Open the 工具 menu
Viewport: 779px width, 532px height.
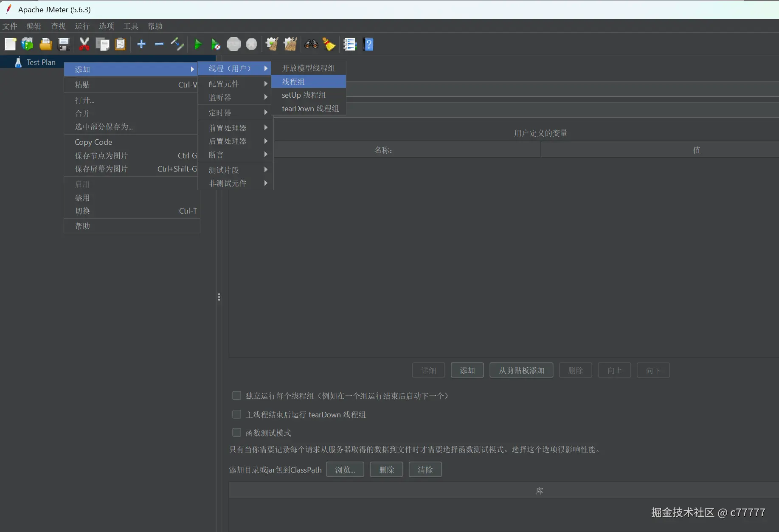[x=131, y=26]
